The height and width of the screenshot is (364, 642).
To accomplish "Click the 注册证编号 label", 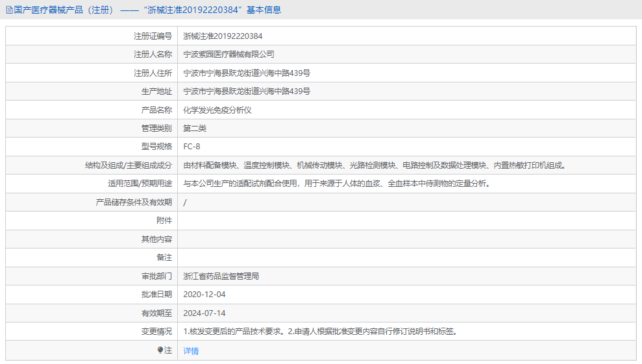I will pyautogui.click(x=153, y=36).
